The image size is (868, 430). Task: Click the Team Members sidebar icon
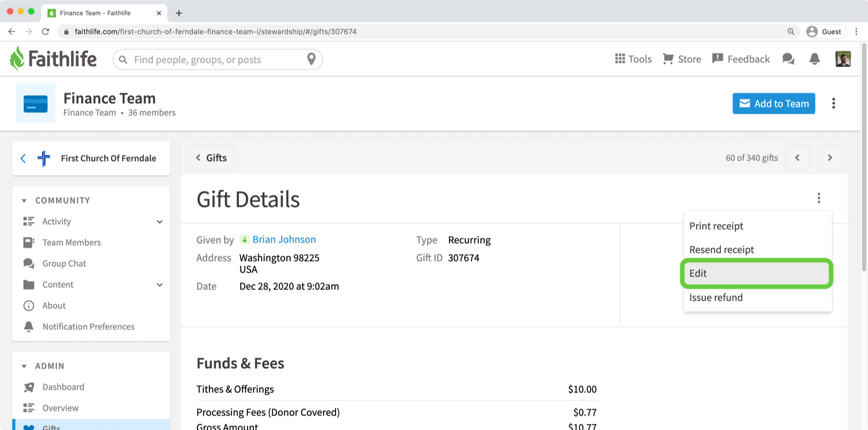pos(29,242)
